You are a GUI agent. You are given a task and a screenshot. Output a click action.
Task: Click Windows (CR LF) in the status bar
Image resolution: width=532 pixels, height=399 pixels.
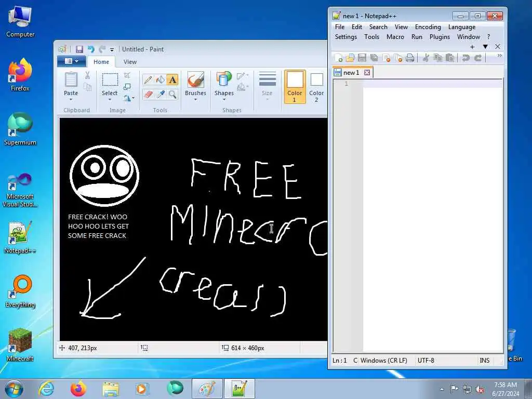coord(383,361)
